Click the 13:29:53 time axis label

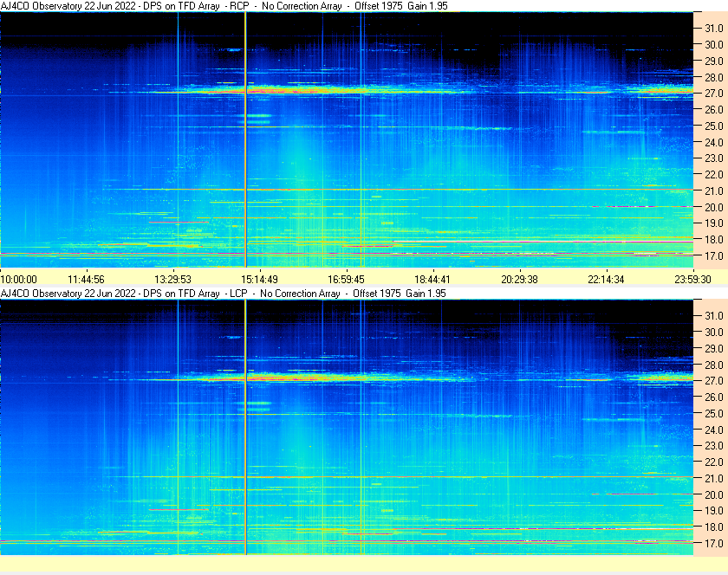pyautogui.click(x=172, y=280)
